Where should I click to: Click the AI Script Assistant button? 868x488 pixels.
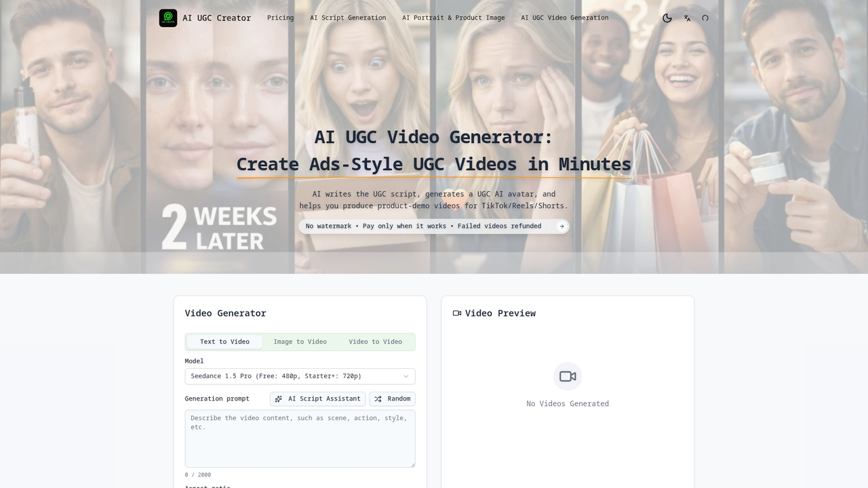pyautogui.click(x=317, y=399)
